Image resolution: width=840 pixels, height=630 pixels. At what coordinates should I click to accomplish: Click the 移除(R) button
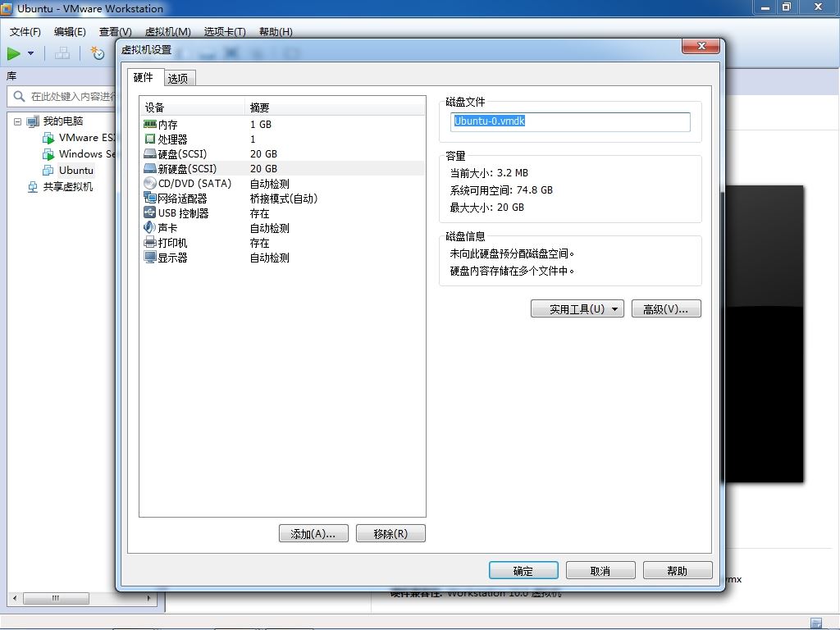click(x=390, y=533)
